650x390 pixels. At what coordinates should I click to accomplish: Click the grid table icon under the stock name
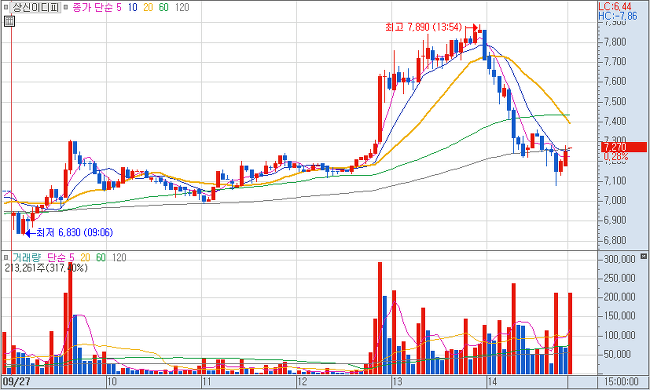tap(9, 21)
